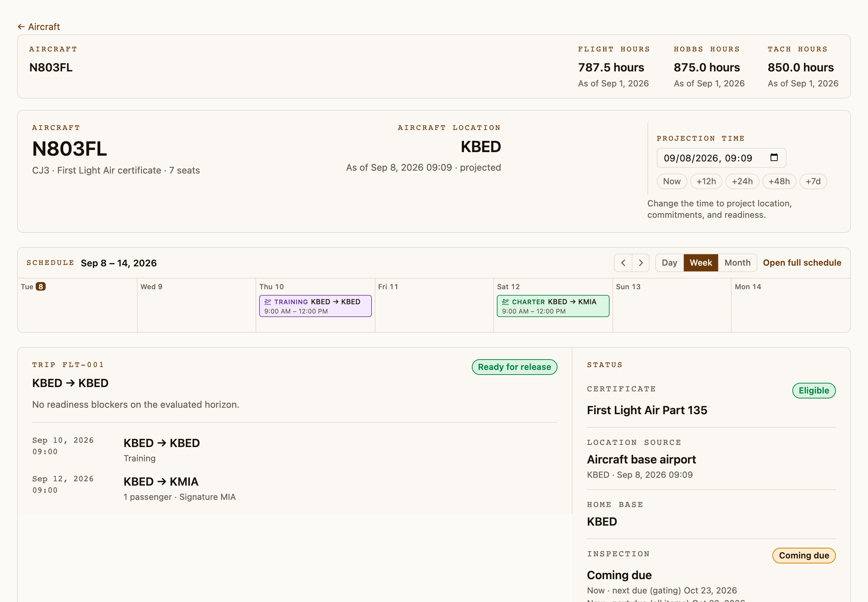Viewport: 868px width, 602px height.
Task: Open the Charter KBED to KMIA event
Action: [x=553, y=306]
